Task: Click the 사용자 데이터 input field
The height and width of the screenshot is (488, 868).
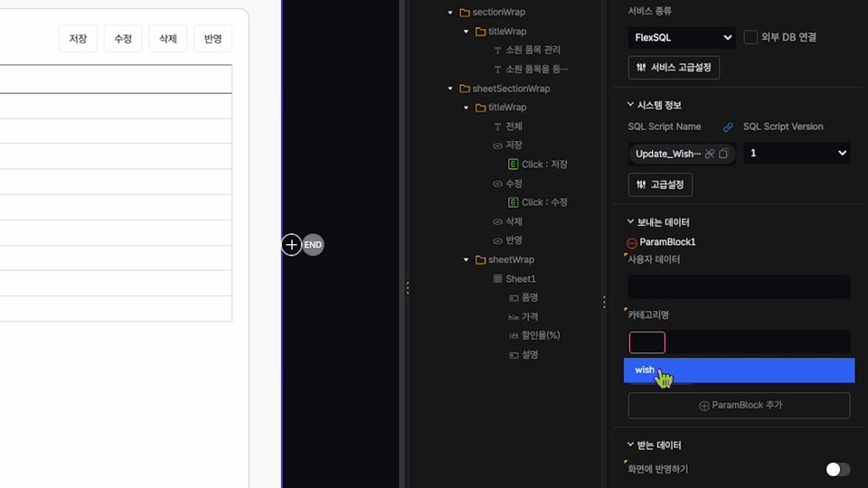Action: [x=739, y=286]
